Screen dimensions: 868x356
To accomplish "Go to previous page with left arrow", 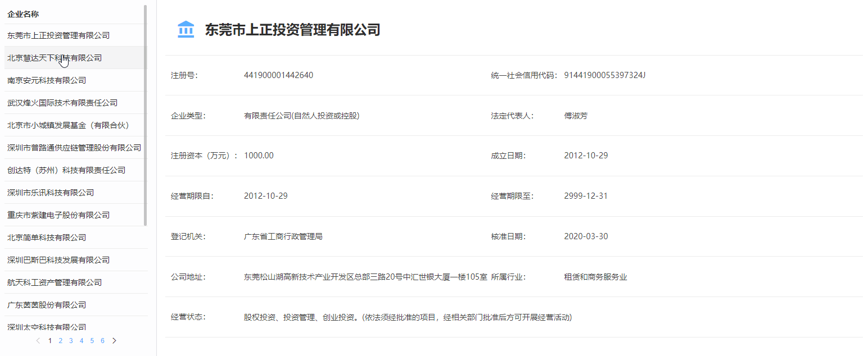I will (x=38, y=341).
